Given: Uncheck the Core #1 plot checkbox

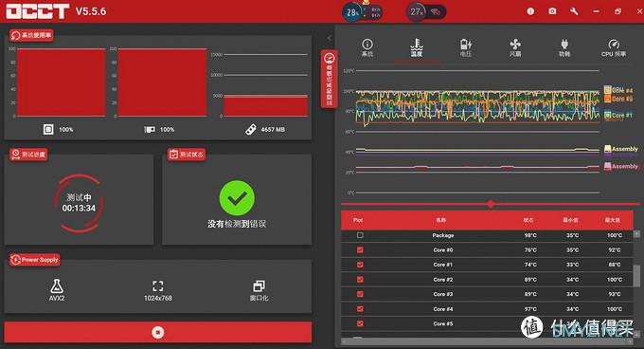Looking at the screenshot, I should pyautogui.click(x=360, y=265).
